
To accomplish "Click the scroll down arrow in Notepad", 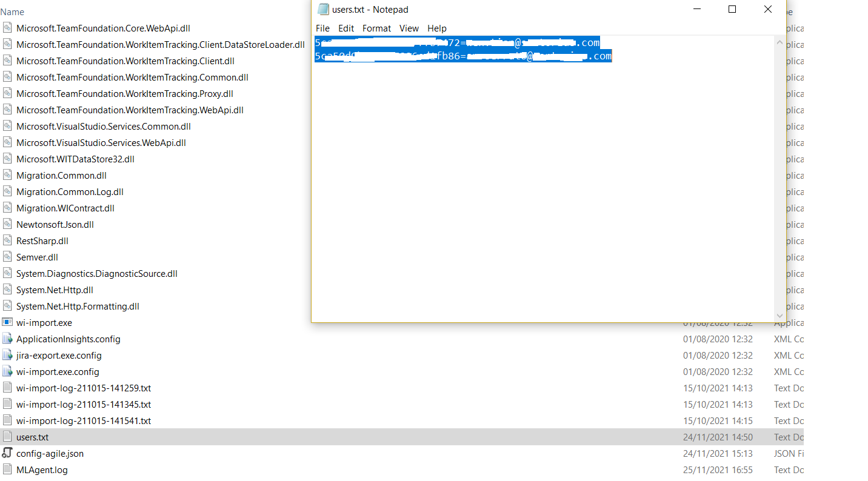I will pyautogui.click(x=780, y=316).
